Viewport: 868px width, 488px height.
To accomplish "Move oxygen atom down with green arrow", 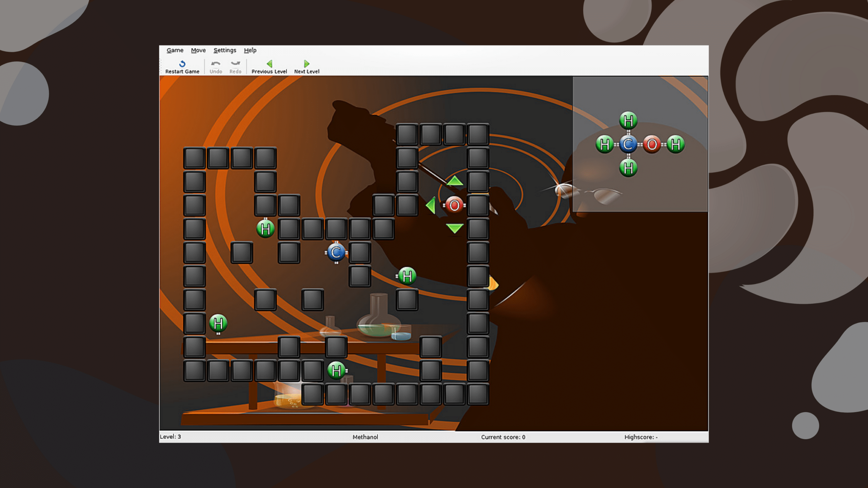I will [455, 228].
